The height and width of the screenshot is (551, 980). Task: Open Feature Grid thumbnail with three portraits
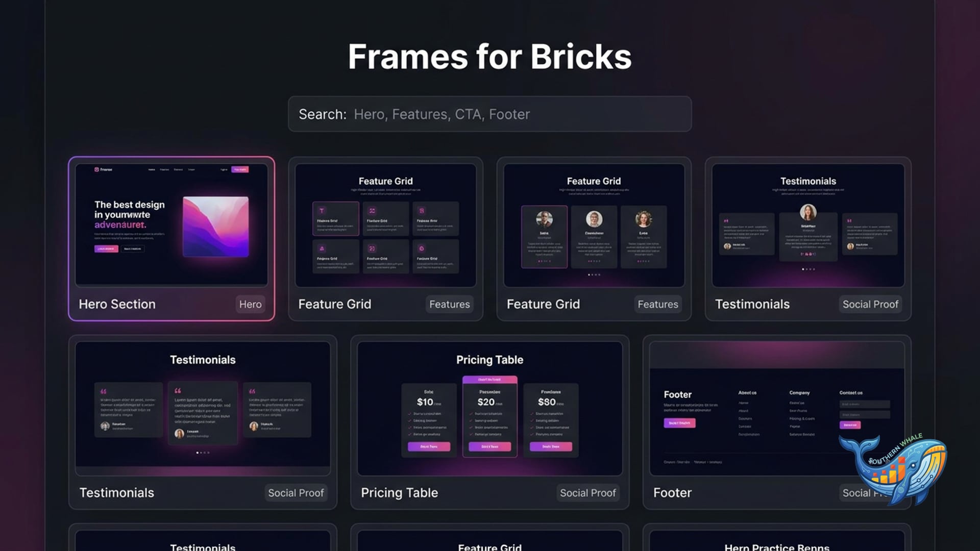(x=594, y=225)
